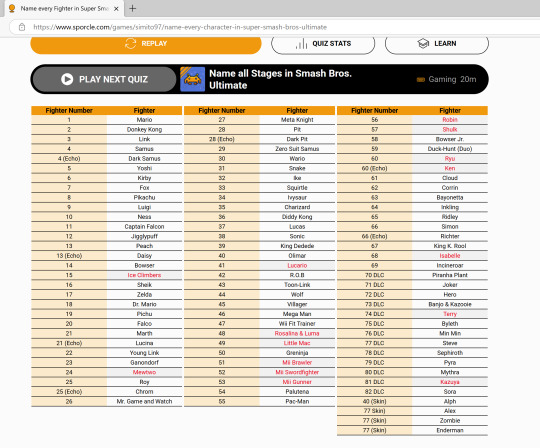This screenshot has height=448, width=540.
Task: Select the Mario cell in the first table
Action: point(144,120)
